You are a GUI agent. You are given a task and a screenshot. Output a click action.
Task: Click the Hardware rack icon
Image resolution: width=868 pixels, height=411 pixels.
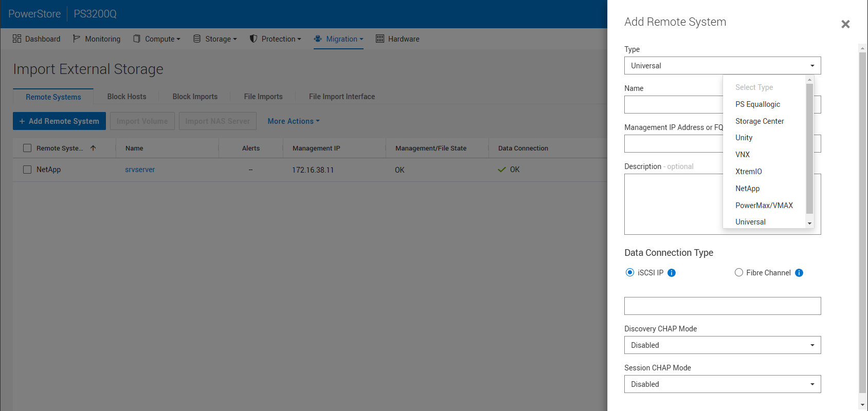coord(380,39)
